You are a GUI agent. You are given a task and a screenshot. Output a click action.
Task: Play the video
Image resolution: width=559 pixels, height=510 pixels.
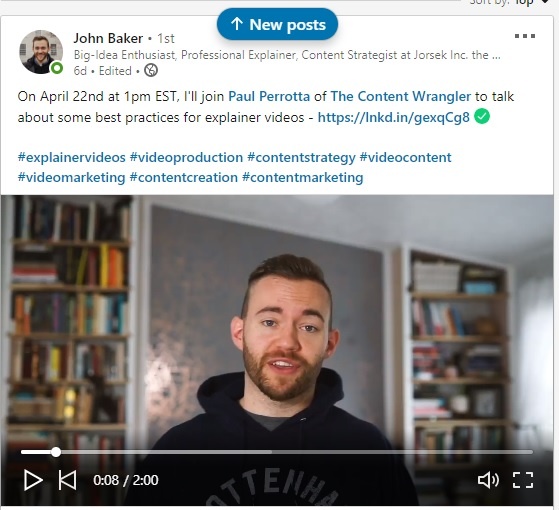coord(33,480)
